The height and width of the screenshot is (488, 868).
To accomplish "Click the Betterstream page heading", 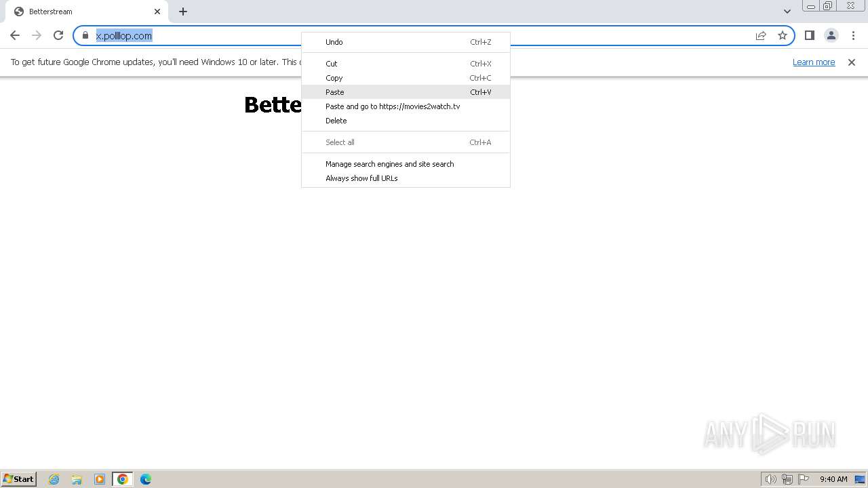I will click(273, 104).
